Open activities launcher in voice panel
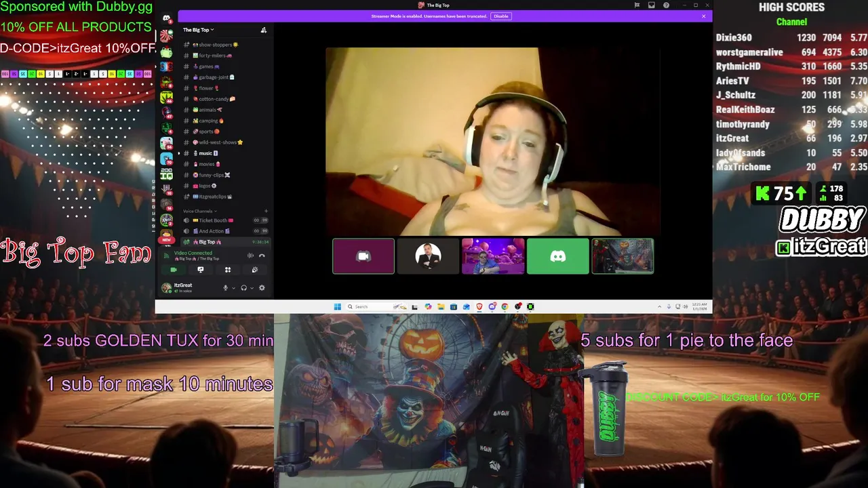The height and width of the screenshot is (488, 868). (228, 270)
